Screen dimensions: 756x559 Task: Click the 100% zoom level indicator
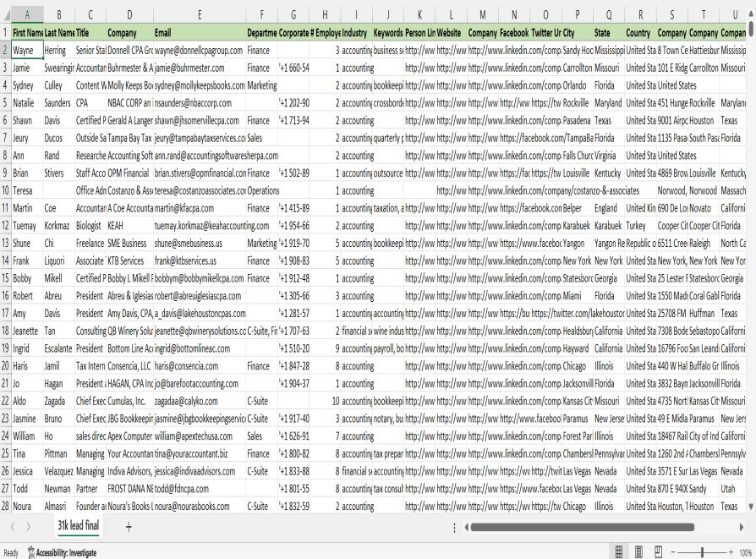coord(745,553)
